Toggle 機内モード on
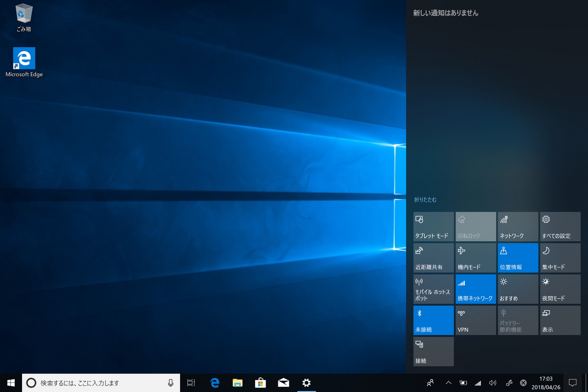 coord(475,257)
